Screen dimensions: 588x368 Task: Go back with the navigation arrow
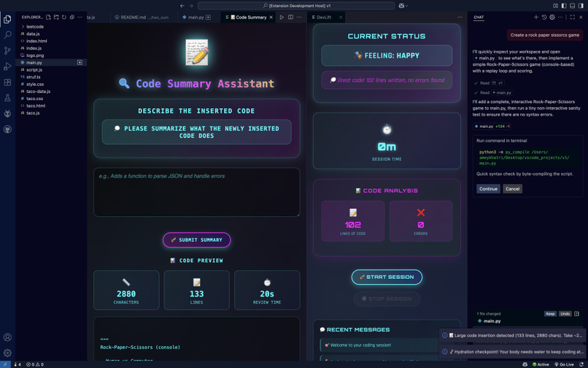click(182, 6)
